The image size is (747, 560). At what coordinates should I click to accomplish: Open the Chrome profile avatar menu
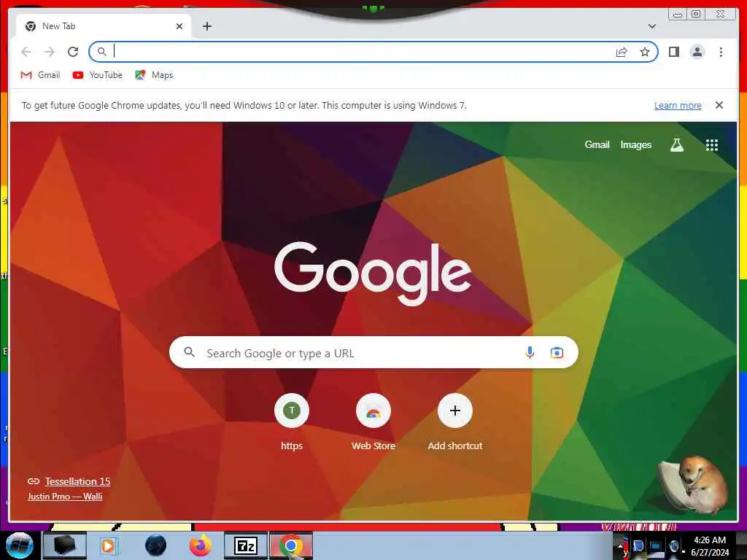click(x=697, y=52)
